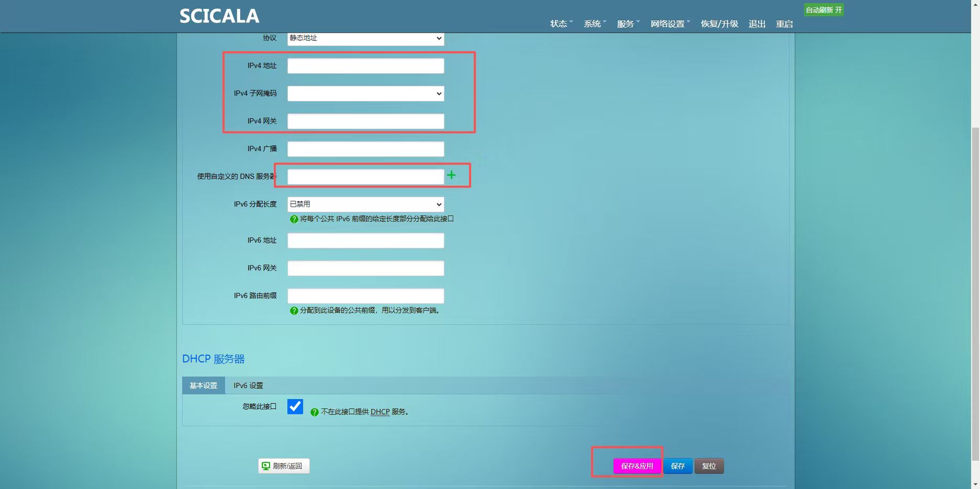This screenshot has height=489, width=980.
Task: Click the IPv4 地址 input field
Action: 365,66
